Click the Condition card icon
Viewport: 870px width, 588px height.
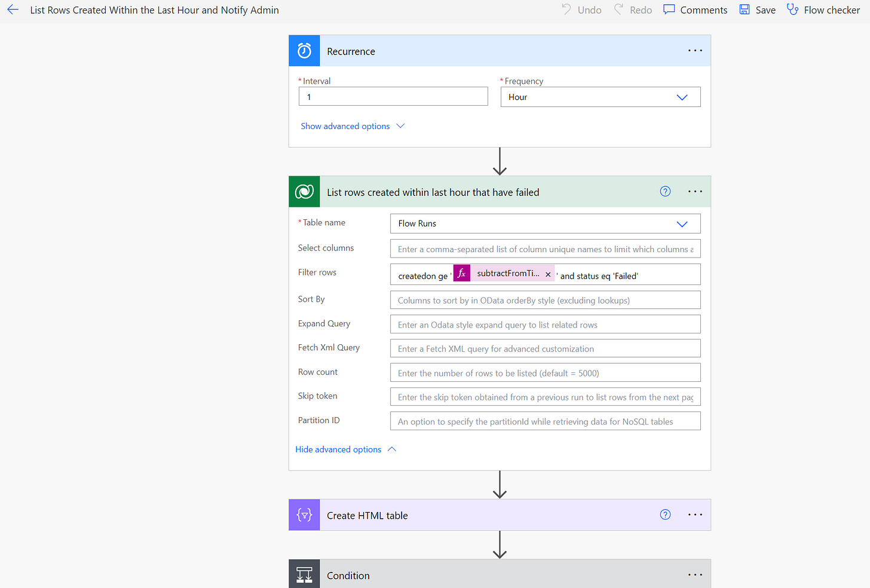click(304, 574)
